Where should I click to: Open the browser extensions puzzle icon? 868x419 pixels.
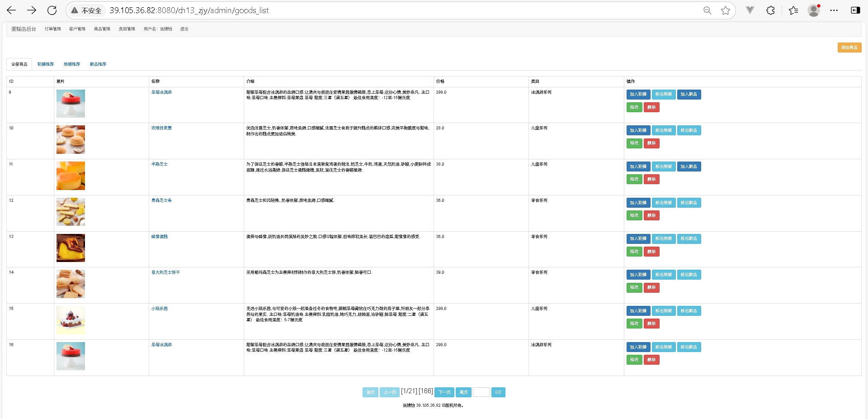(771, 10)
